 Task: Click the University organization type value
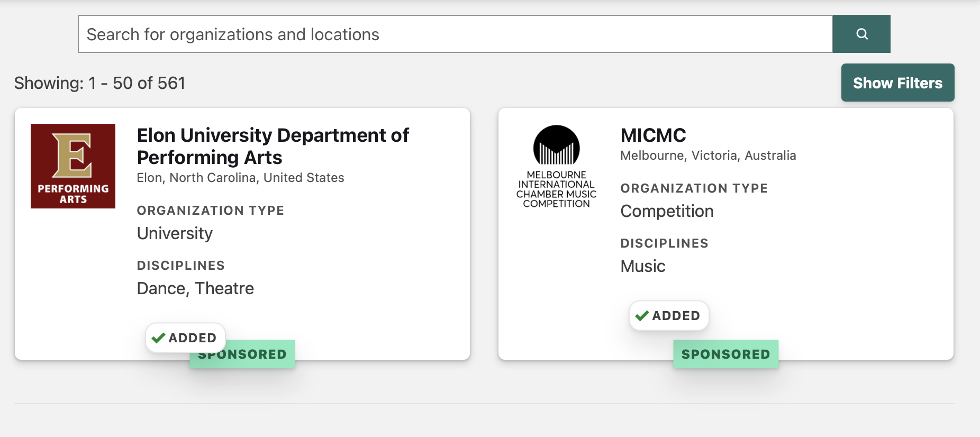[175, 233]
